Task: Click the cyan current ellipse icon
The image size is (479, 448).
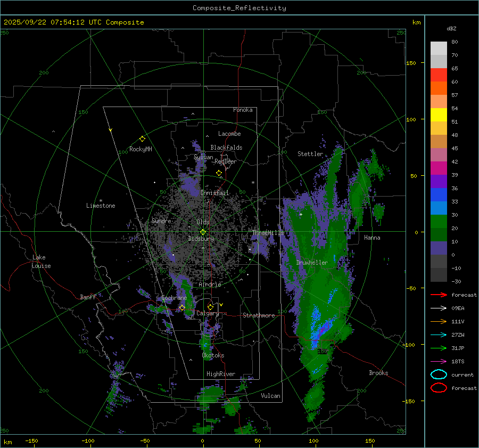Action: click(439, 374)
